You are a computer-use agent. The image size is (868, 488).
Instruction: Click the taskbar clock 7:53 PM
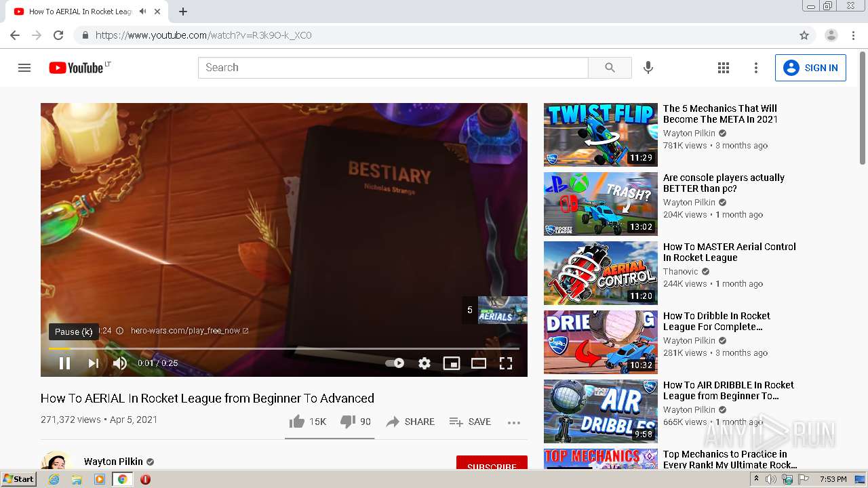point(833,479)
